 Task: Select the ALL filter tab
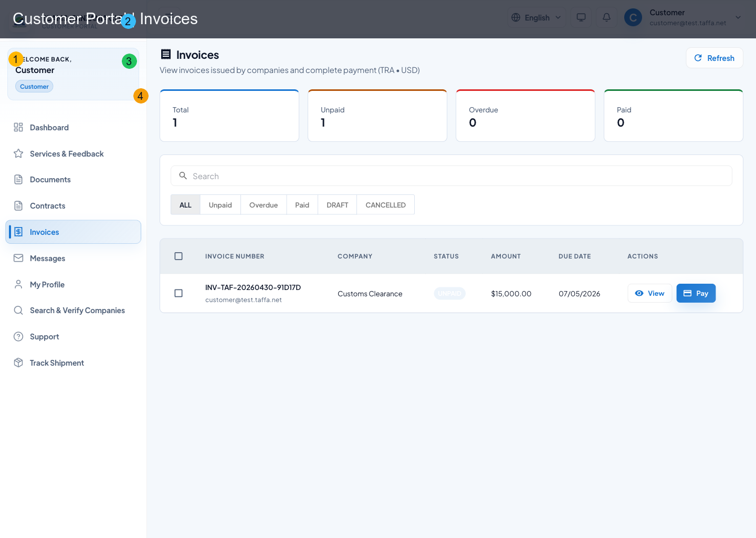(185, 205)
